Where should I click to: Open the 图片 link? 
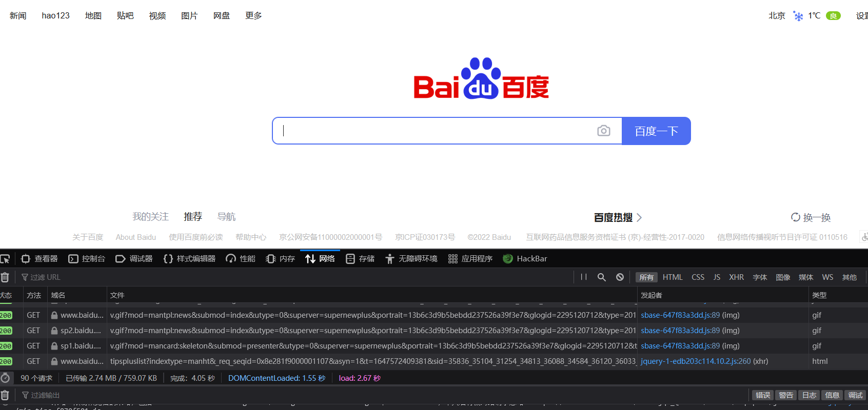pos(189,16)
